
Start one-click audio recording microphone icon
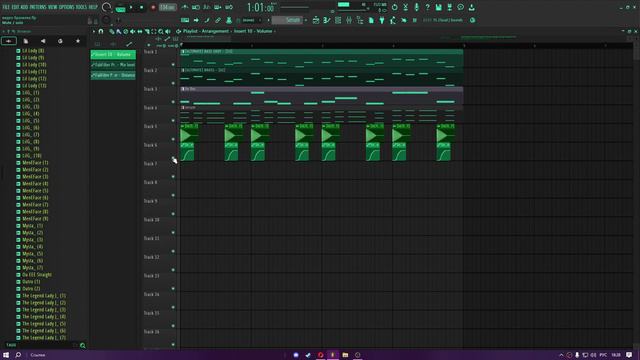coord(417,7)
